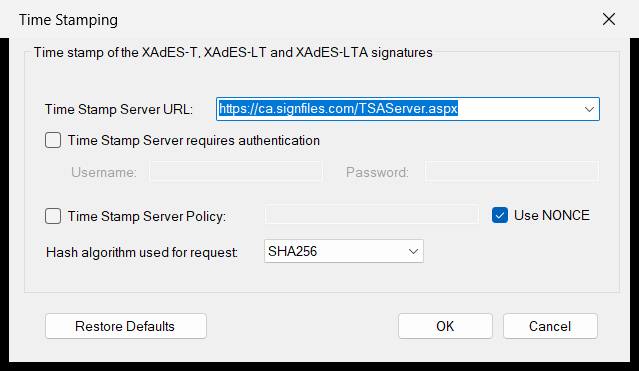The width and height of the screenshot is (639, 371).
Task: Click the Time Stamping title bar text
Action: tap(68, 20)
